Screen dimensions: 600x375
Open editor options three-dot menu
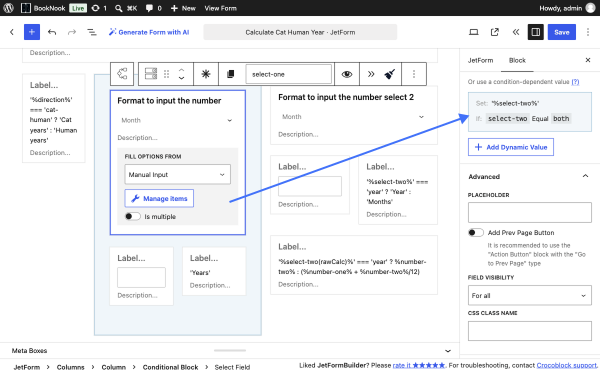[588, 32]
